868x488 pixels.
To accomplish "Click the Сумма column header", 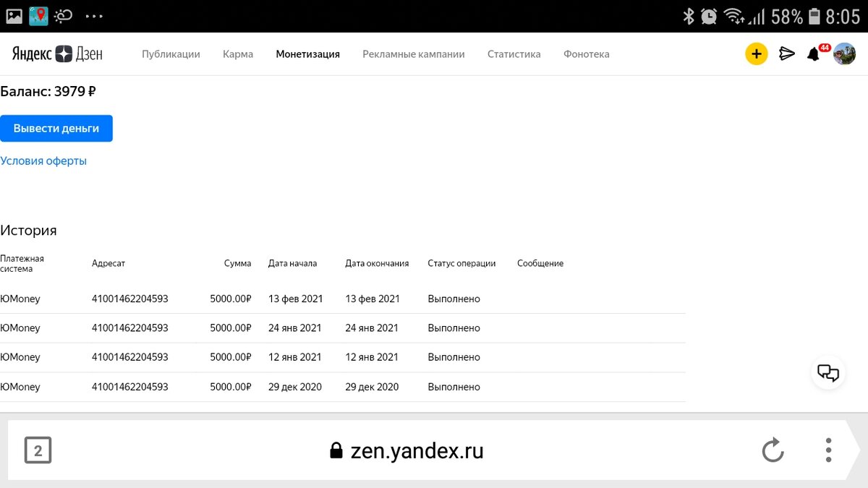I will pos(237,264).
